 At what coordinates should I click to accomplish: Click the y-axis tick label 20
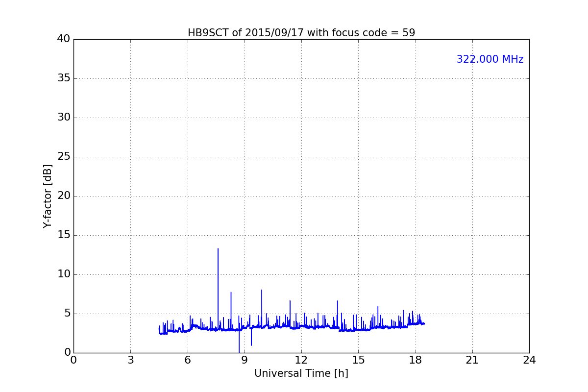pyautogui.click(x=64, y=196)
